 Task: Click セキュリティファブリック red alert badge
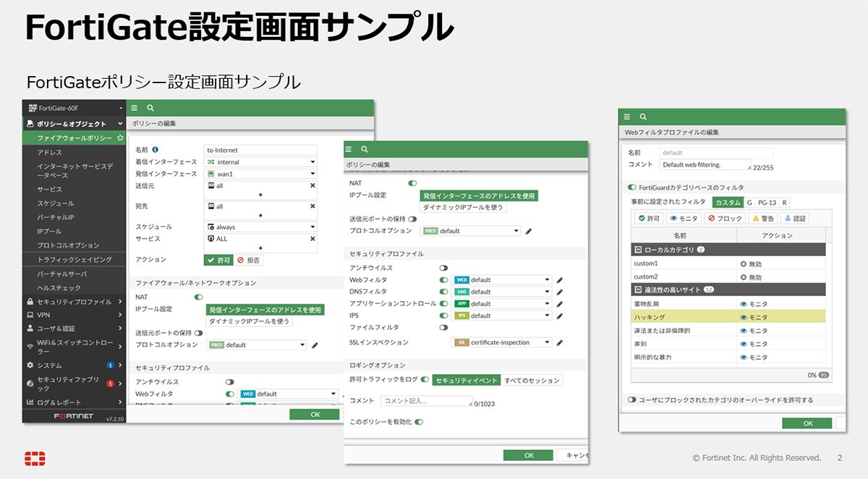coord(110,383)
